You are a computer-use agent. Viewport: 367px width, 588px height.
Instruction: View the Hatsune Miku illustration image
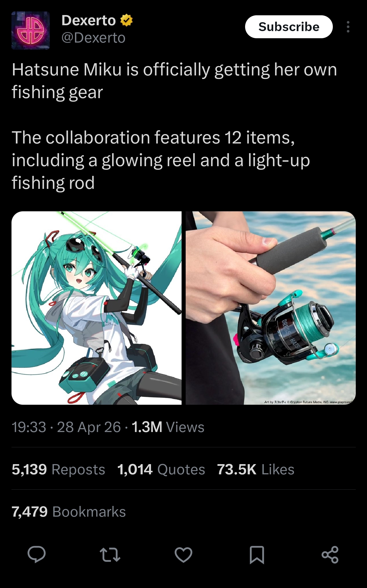[96, 308]
